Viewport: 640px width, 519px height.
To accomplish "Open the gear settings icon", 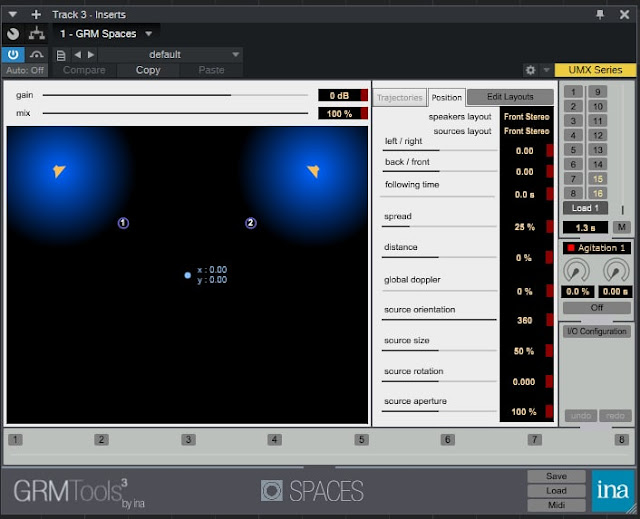I will point(530,70).
